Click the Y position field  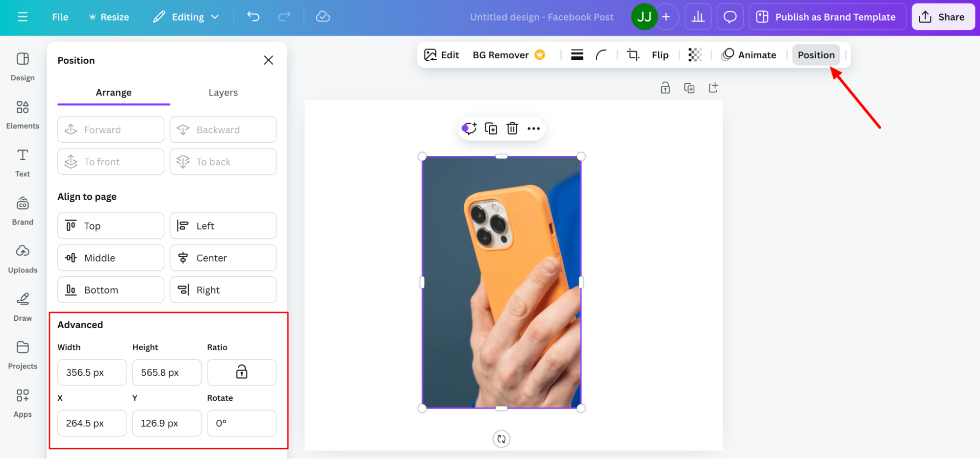click(167, 423)
